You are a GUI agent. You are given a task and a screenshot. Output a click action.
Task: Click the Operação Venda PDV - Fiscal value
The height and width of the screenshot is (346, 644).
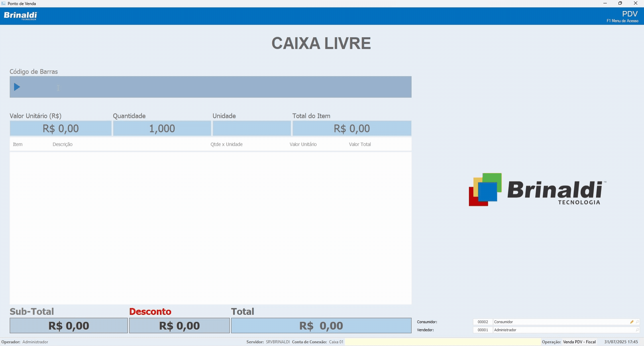579,342
